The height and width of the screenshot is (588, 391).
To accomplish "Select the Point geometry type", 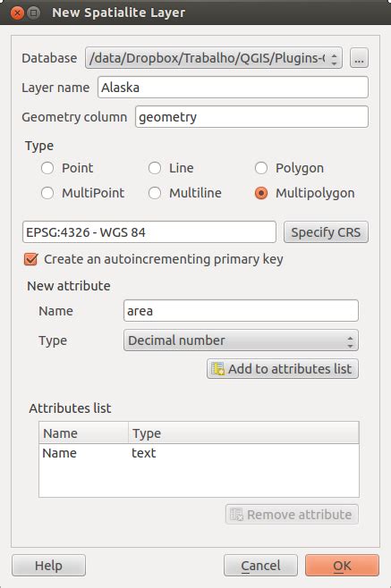I will click(47, 168).
